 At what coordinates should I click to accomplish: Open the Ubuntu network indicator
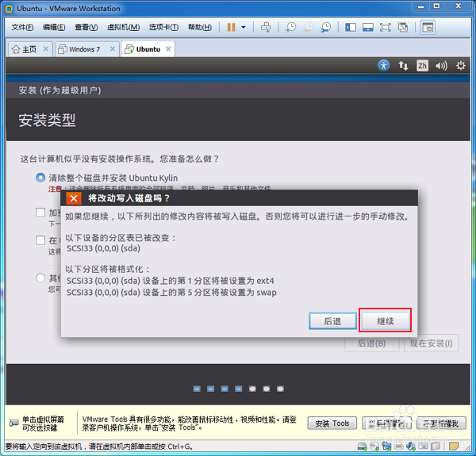tap(403, 66)
